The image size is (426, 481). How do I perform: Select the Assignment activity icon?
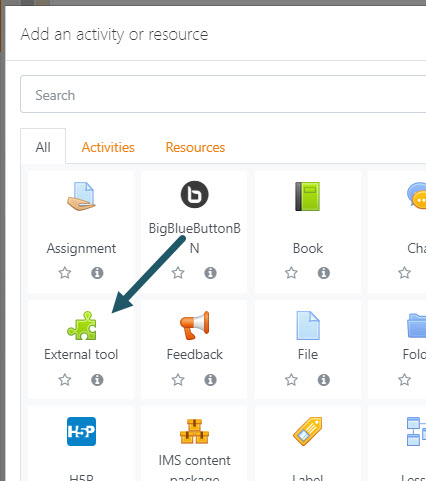tap(81, 196)
